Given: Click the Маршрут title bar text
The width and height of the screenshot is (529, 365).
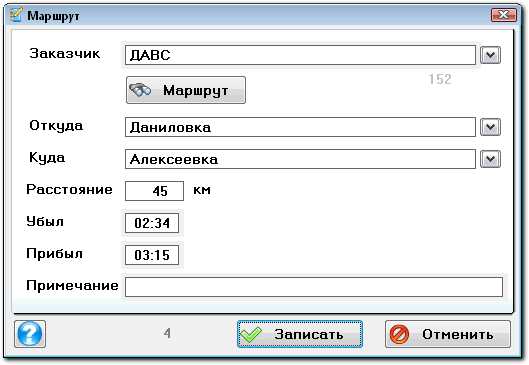Looking at the screenshot, I should pos(53,16).
